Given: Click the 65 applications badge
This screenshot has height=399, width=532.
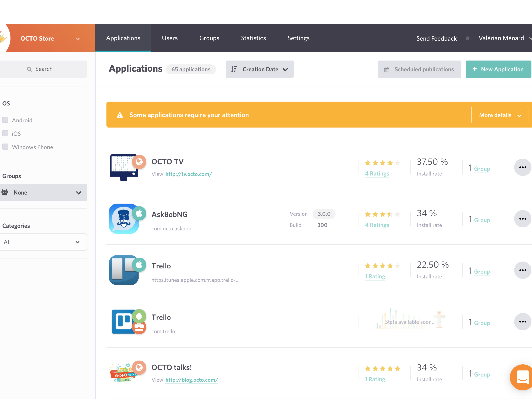Looking at the screenshot, I should tap(191, 69).
